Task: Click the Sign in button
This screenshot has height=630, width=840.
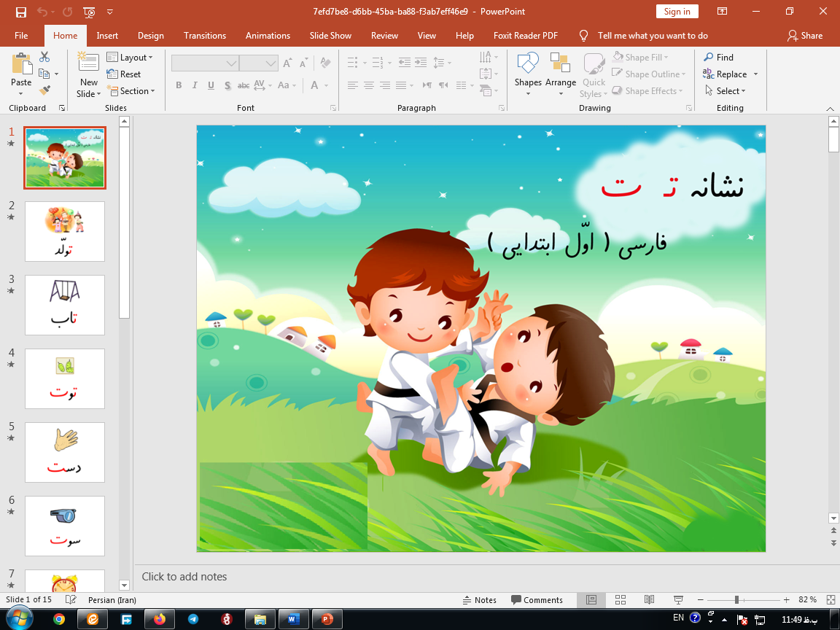Action: click(x=677, y=12)
